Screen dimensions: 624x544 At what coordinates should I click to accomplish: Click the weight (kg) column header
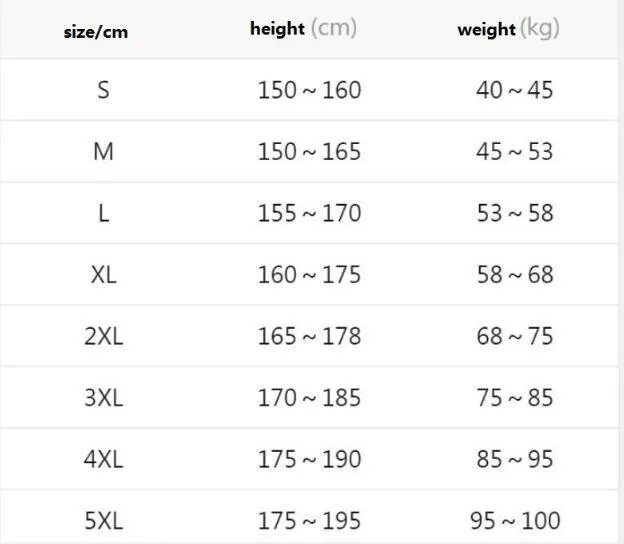click(x=509, y=29)
